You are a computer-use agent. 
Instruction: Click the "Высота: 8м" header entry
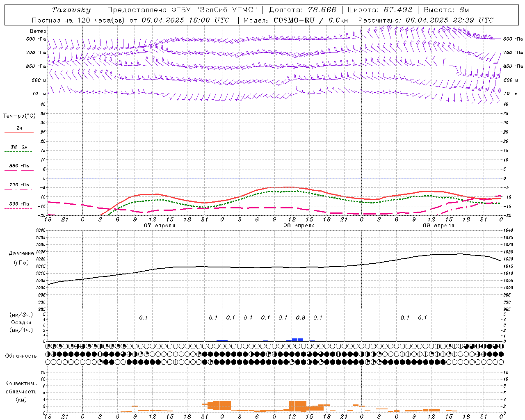point(446,10)
